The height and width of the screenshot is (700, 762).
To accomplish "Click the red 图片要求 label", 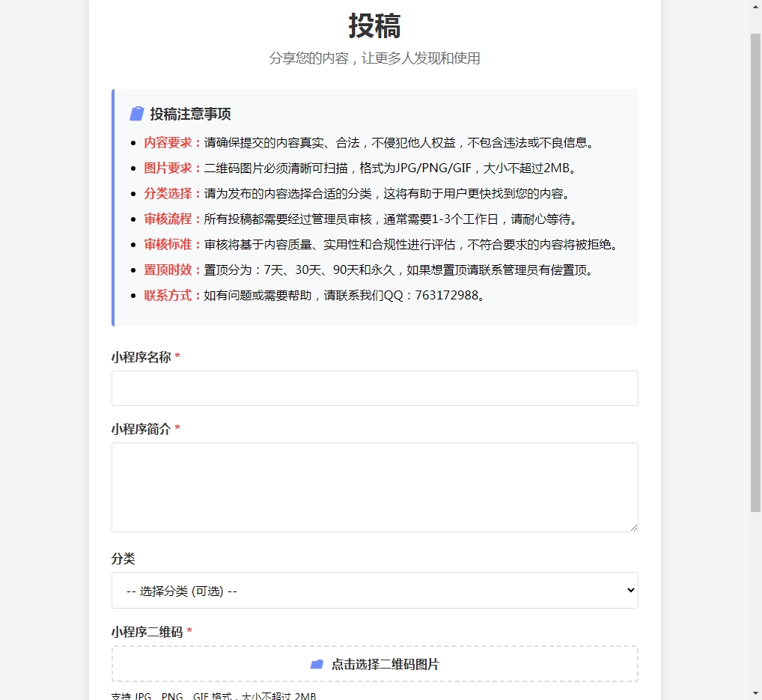I will [x=169, y=168].
